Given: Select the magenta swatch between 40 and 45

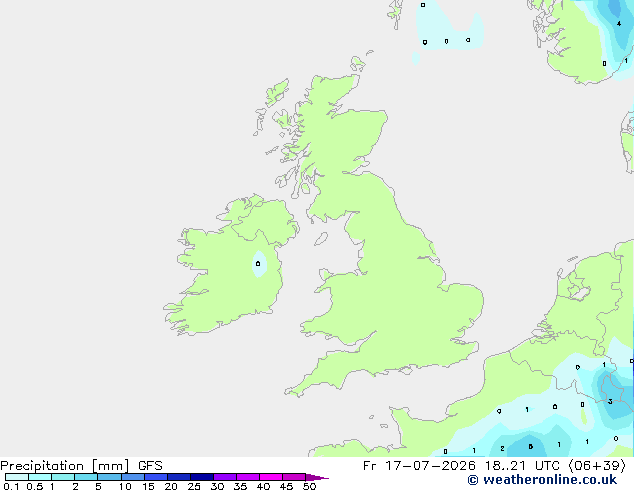Looking at the screenshot, I should point(271,477).
